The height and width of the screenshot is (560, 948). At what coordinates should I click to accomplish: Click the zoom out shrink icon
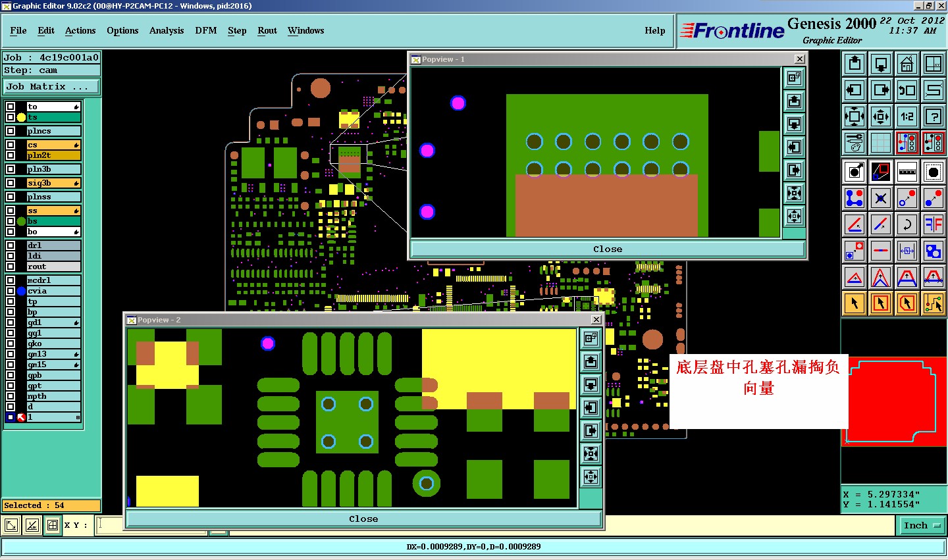click(881, 116)
